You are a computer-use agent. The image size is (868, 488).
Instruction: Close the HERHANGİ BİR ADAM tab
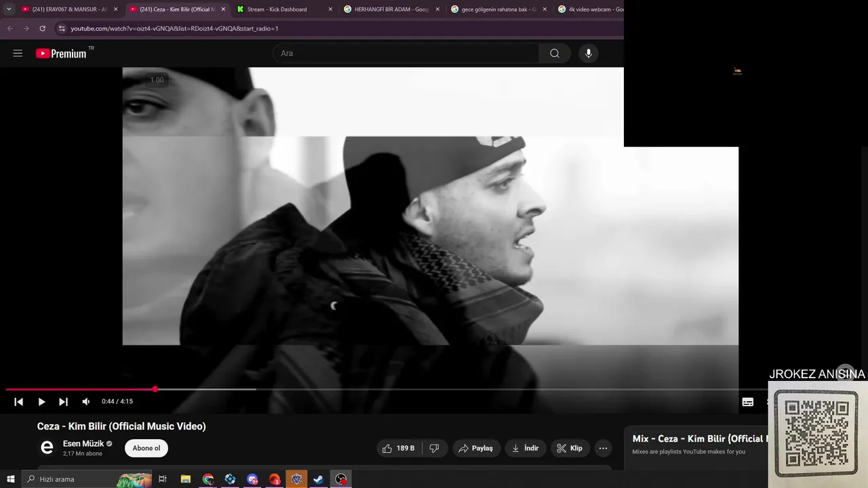pos(437,9)
